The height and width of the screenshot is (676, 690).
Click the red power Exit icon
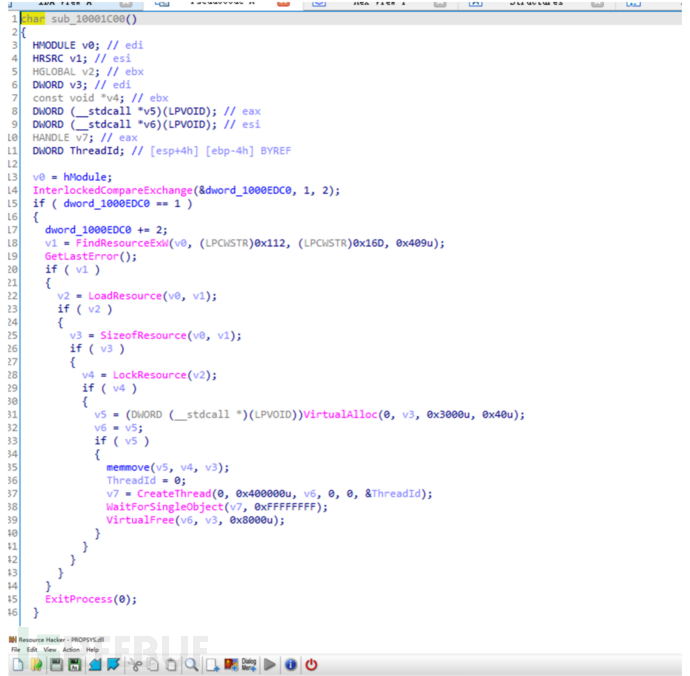pyautogui.click(x=311, y=665)
